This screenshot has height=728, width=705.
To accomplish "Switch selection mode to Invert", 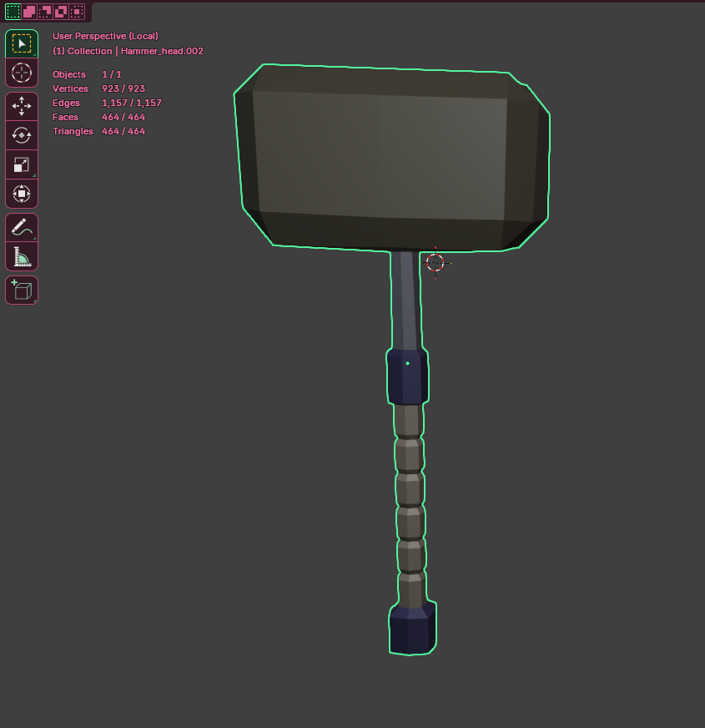I will (x=61, y=12).
